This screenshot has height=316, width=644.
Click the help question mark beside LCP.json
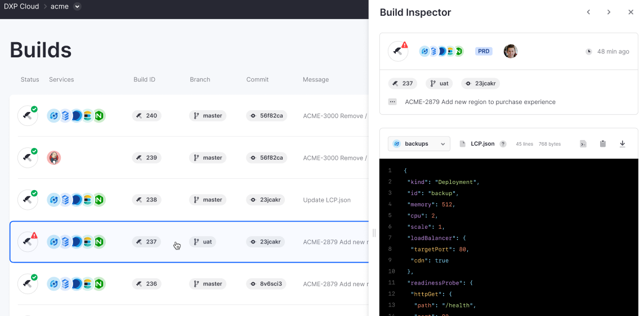503,144
